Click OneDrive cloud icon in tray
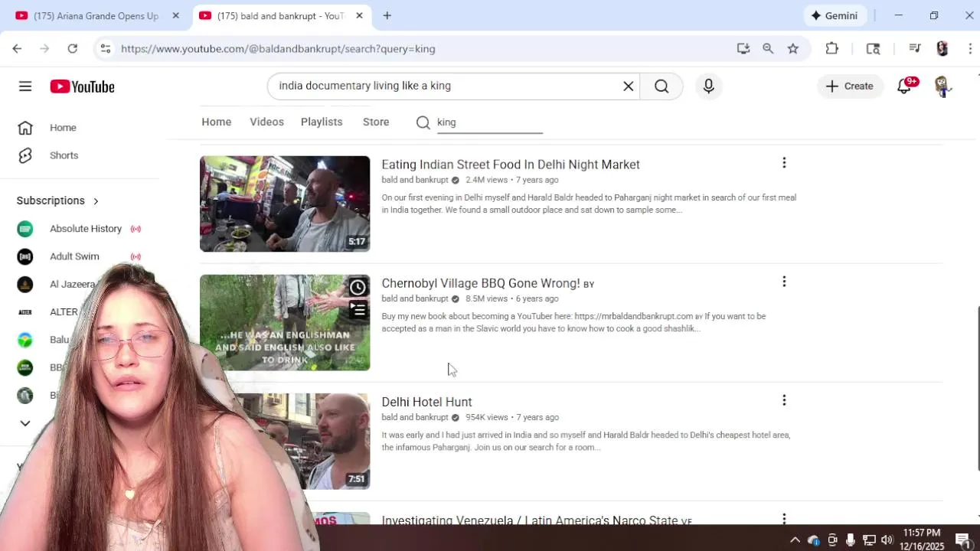The height and width of the screenshot is (551, 980). [814, 540]
